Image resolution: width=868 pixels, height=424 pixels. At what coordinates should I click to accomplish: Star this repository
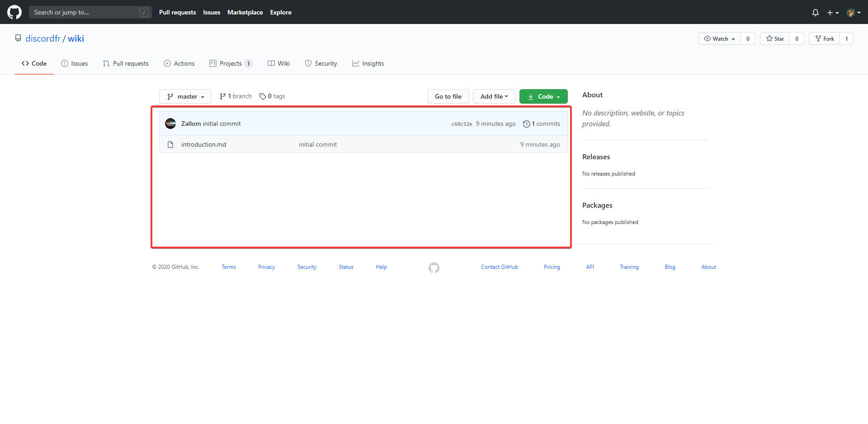[x=775, y=38]
